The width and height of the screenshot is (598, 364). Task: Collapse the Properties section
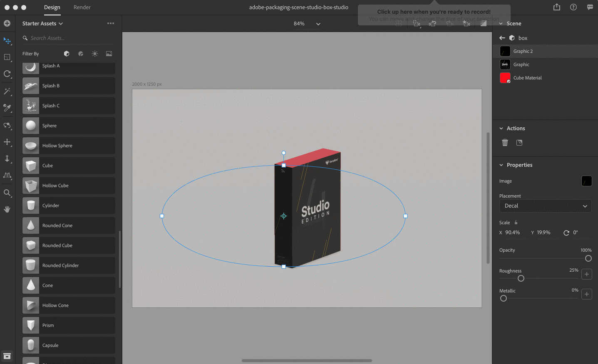coord(501,165)
